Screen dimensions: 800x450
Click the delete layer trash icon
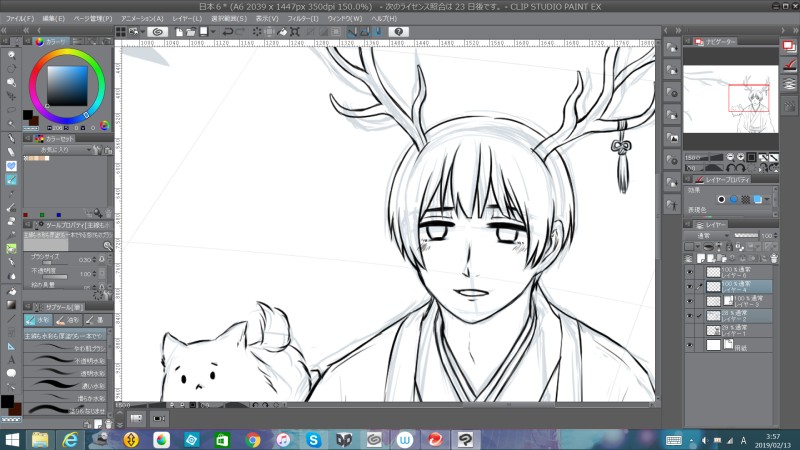point(773,259)
